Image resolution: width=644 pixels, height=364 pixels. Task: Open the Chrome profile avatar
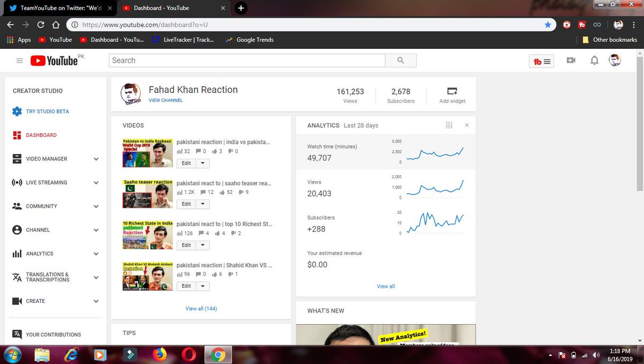(x=618, y=25)
